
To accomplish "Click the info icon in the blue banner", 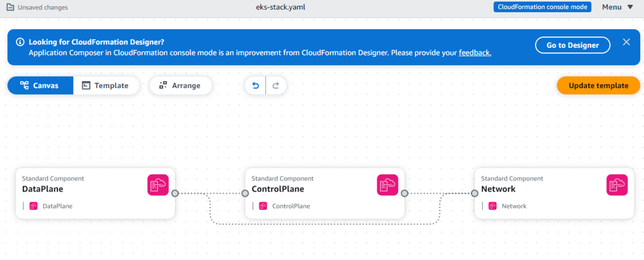I will [x=20, y=42].
